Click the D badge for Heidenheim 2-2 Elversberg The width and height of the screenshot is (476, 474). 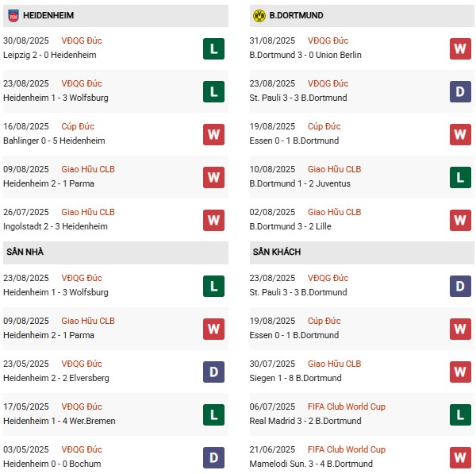[x=213, y=372]
